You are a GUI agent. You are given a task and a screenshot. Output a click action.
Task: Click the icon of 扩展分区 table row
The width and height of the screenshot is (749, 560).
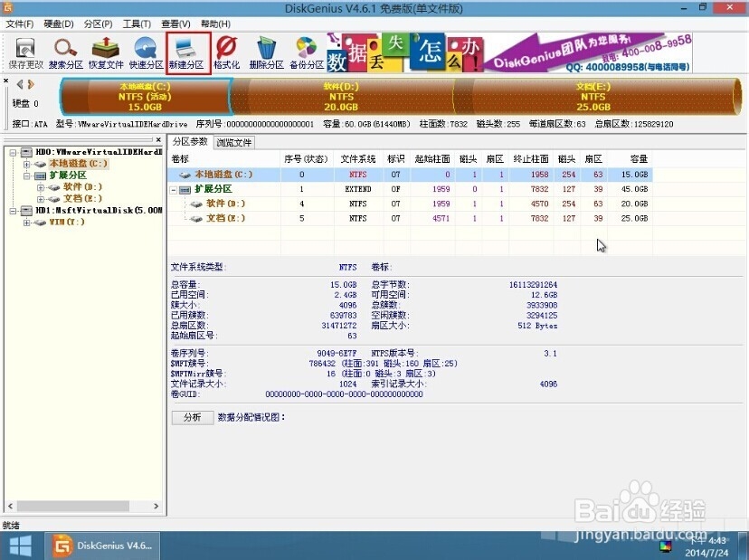tap(185, 190)
